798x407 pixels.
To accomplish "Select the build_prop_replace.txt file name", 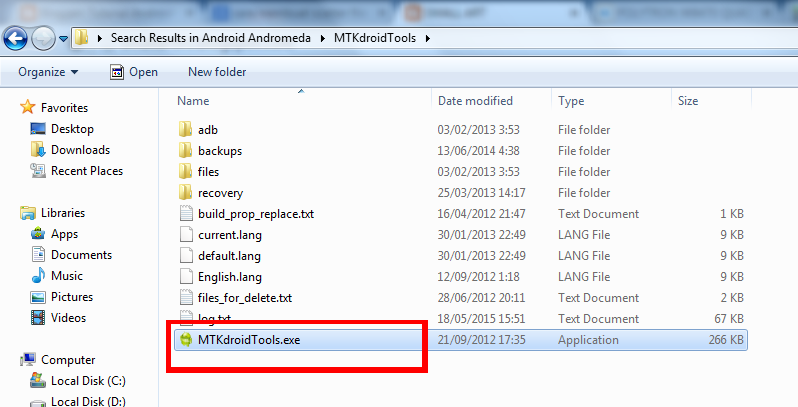I will click(x=256, y=214).
